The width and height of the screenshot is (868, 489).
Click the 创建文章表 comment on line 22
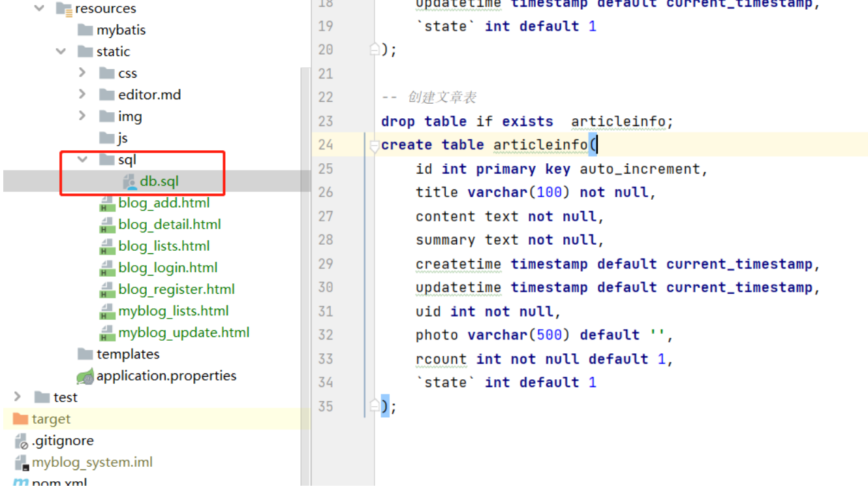pos(442,97)
